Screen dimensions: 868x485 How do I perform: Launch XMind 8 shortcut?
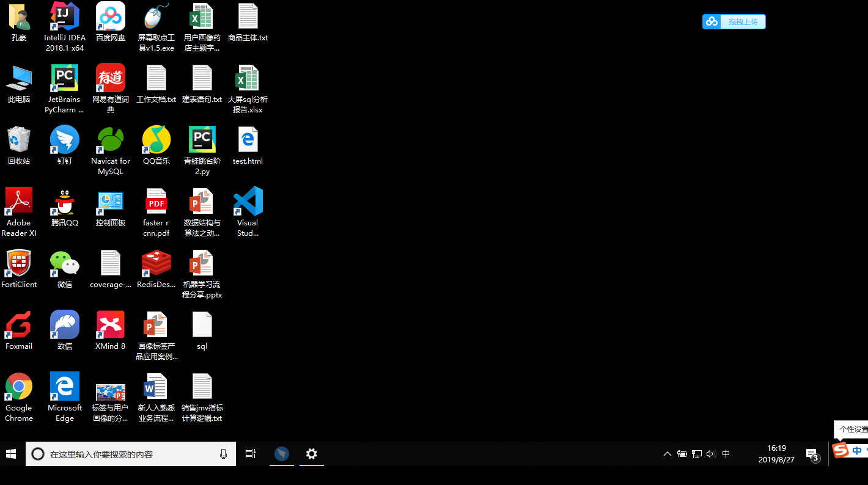click(111, 331)
